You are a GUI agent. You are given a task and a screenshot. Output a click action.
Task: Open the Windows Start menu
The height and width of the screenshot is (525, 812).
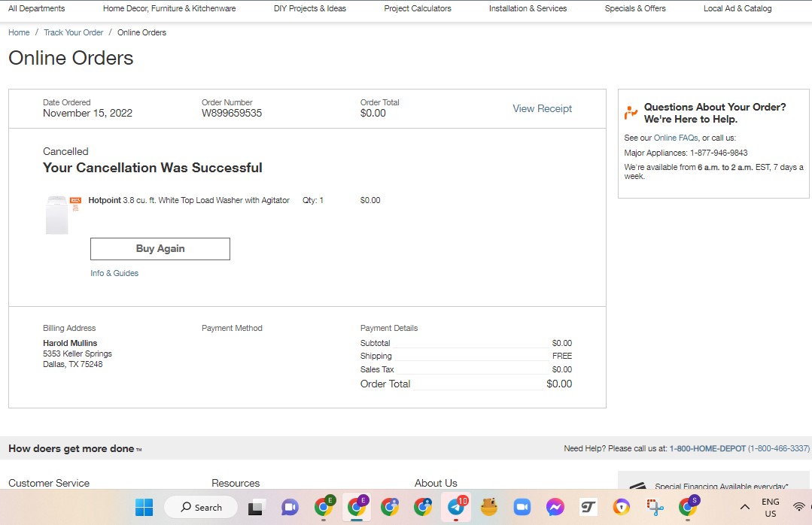click(x=144, y=508)
